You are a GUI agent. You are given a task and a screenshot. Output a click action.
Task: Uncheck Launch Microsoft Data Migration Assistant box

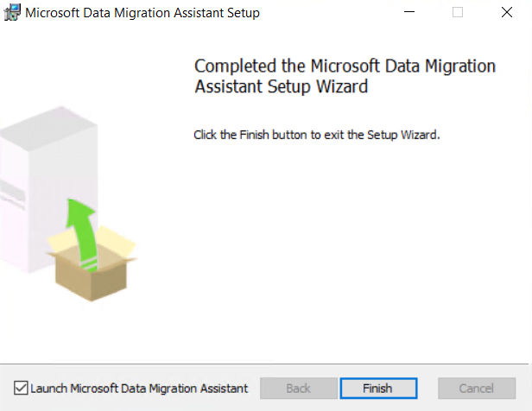[x=21, y=389]
